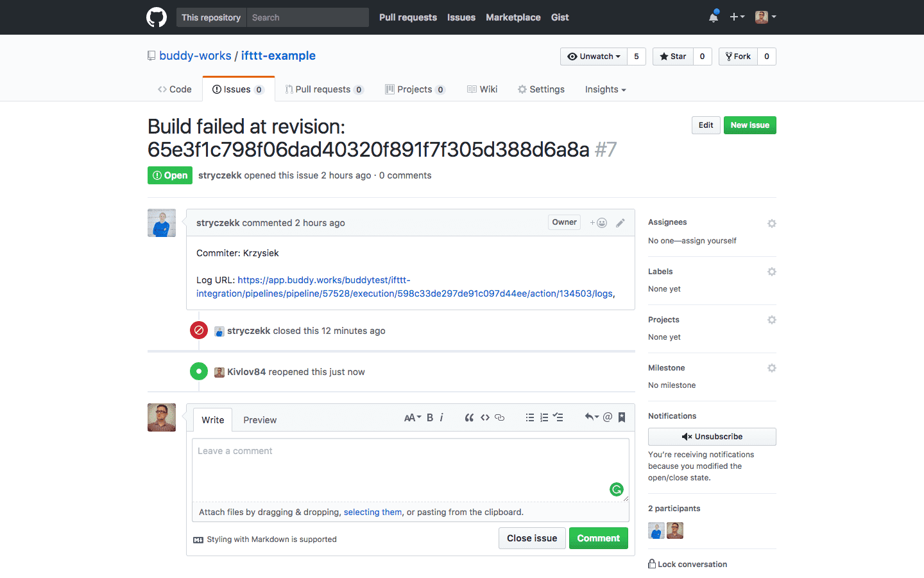Add a bulleted list
924x578 pixels.
[530, 417]
